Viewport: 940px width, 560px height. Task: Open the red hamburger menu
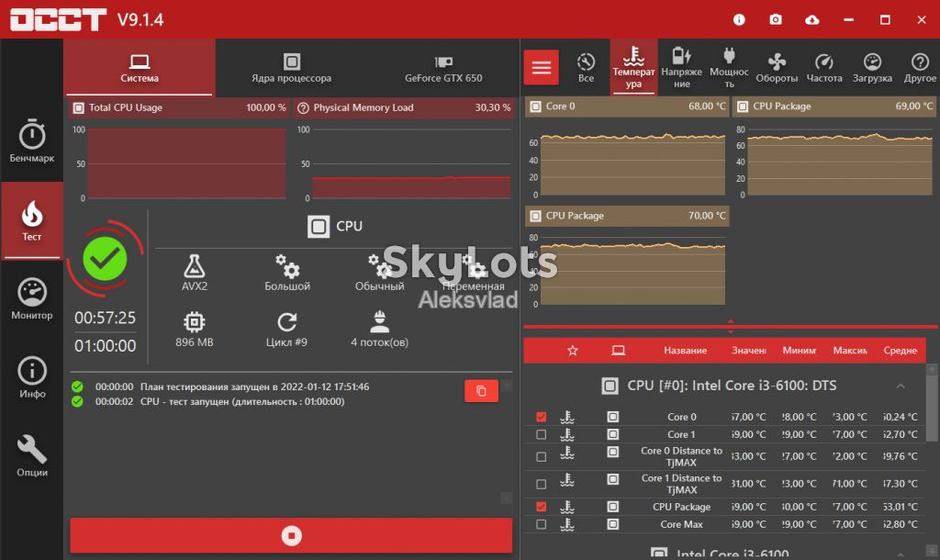point(542,67)
